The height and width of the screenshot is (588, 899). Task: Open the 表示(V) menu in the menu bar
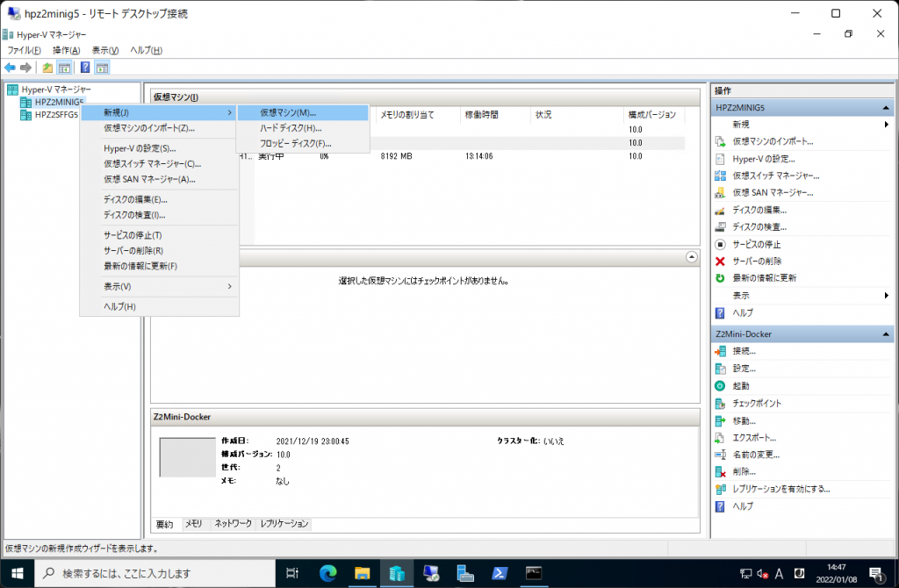pos(105,50)
